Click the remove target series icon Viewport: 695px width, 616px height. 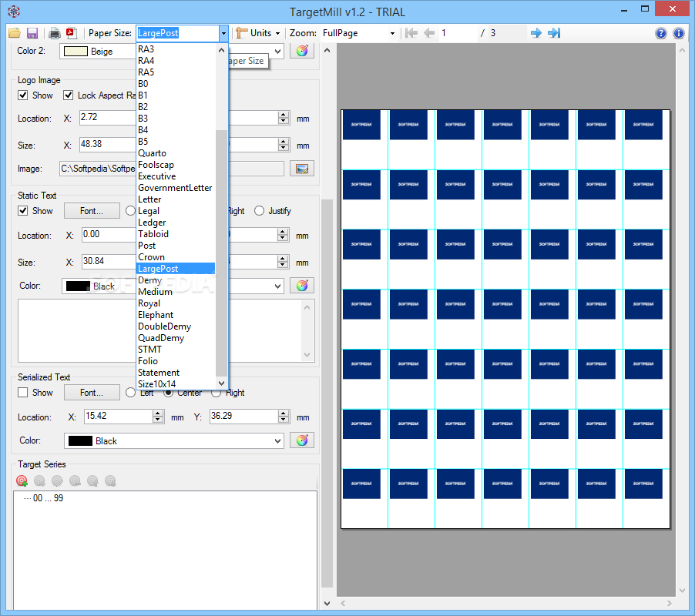point(75,480)
